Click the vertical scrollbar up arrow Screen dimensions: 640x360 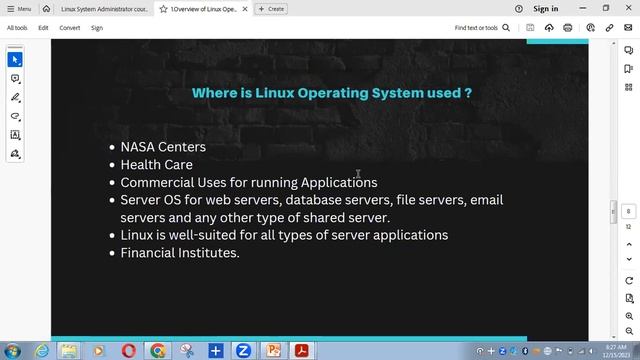click(613, 43)
